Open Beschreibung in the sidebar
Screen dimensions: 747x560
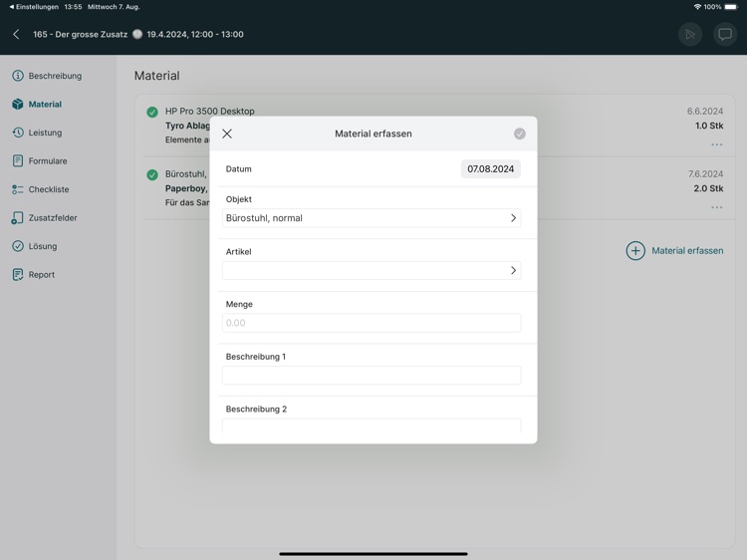[x=47, y=76]
